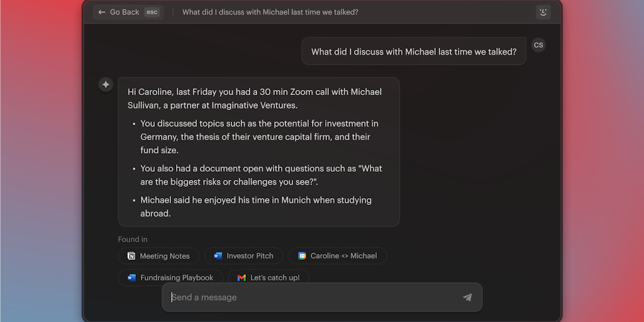The image size is (644, 322).
Task: Click the bullet quoting biggest risks question
Action: (x=261, y=175)
